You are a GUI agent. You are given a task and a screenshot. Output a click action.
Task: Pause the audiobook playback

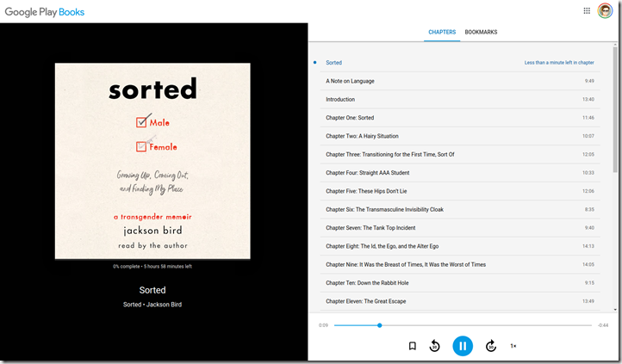click(x=463, y=346)
